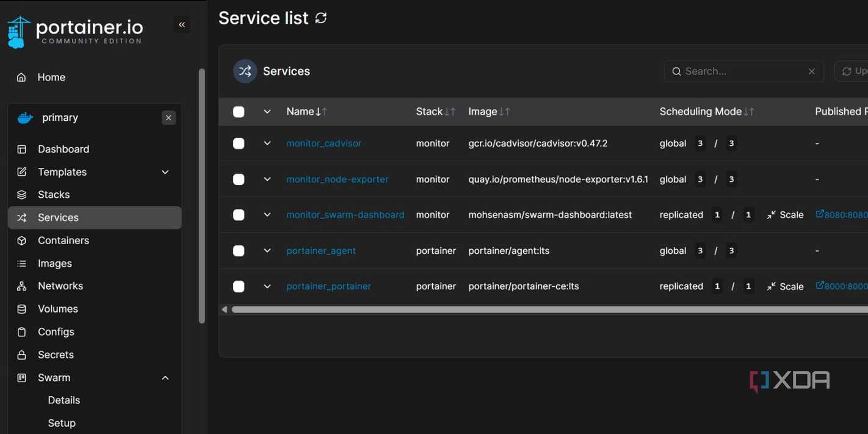Open Swarm Details submenu item
Viewport: 868px width, 434px height.
(64, 400)
